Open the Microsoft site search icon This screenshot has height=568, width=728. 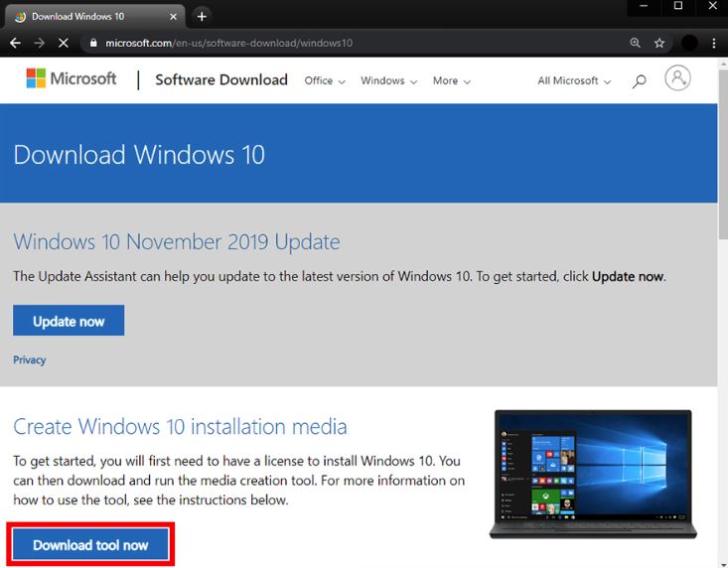click(x=639, y=81)
